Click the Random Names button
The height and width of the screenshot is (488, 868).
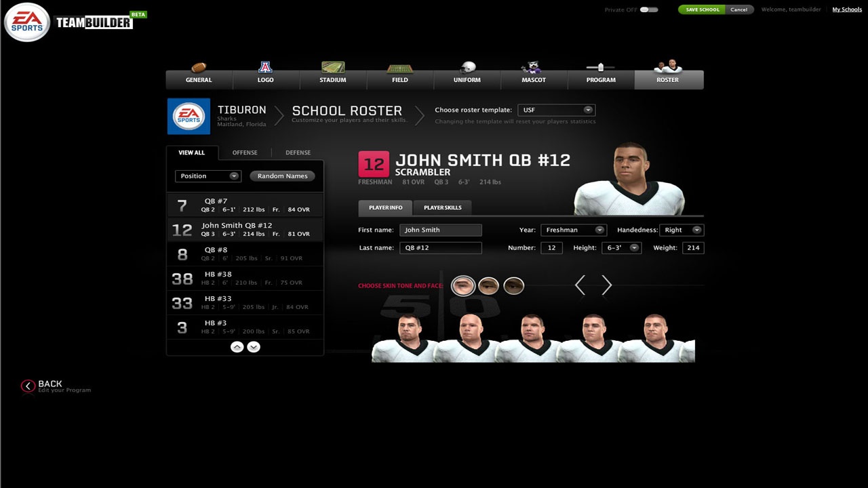pos(282,176)
